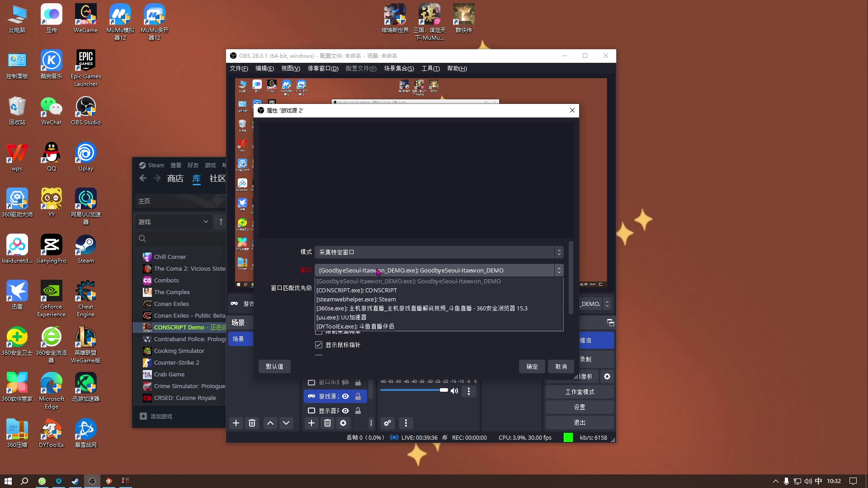Choose [steamwebhelper.exe]: Steam from the list
The height and width of the screenshot is (488, 868).
[440, 299]
